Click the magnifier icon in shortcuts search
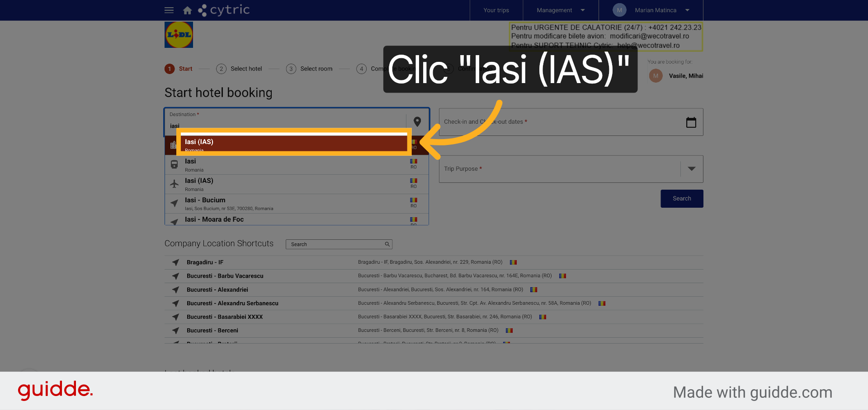Screen dimensions: 868x410 [x=387, y=244]
